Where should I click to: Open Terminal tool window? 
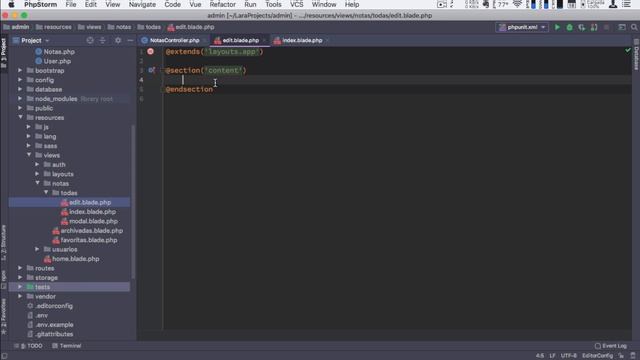(x=67, y=346)
